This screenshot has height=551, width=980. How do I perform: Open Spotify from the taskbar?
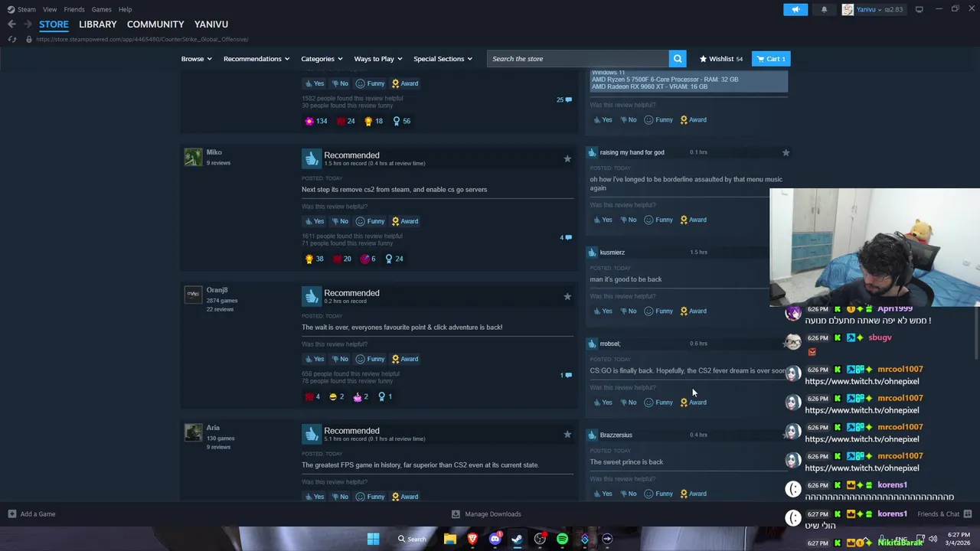[562, 539]
